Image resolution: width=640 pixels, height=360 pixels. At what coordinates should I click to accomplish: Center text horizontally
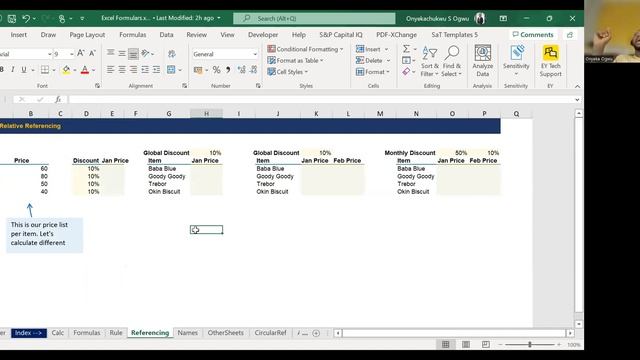(122, 70)
